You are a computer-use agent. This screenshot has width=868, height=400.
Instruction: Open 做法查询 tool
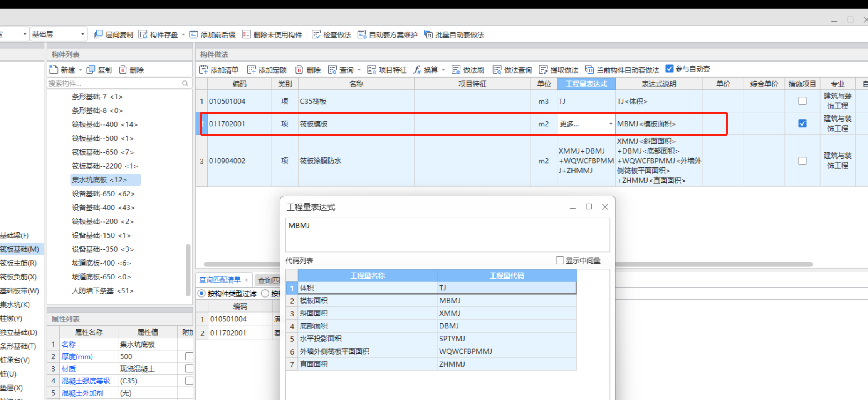[512, 70]
